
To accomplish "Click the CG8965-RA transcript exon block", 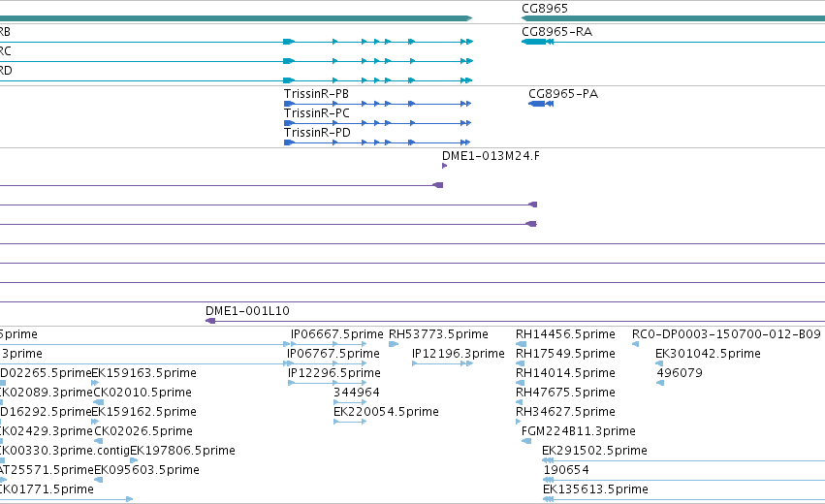I will coord(534,42).
